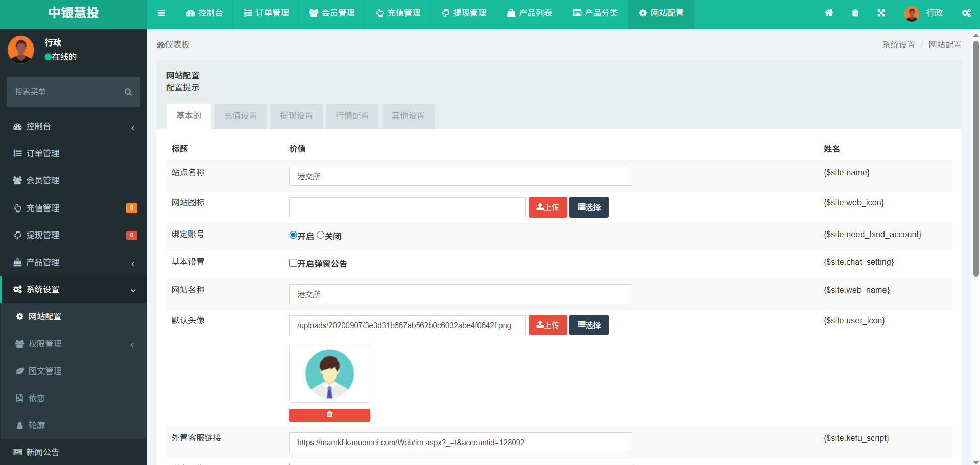Click the {$site.web_icon} variable text
980x465 pixels.
pyautogui.click(x=854, y=203)
